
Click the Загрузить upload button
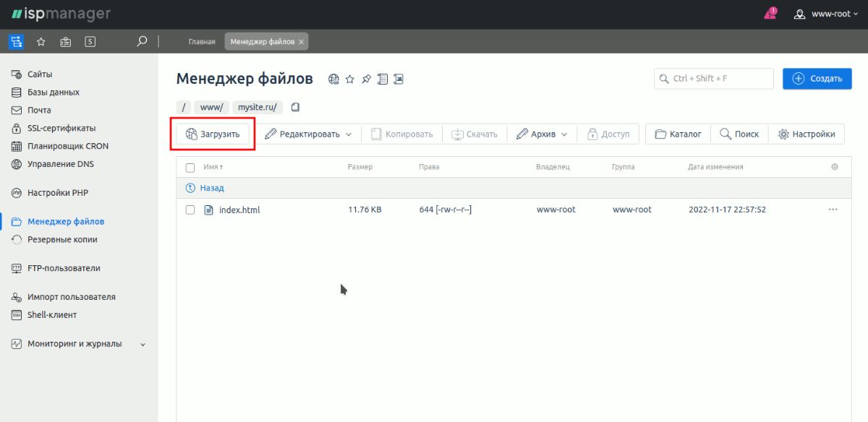pyautogui.click(x=213, y=134)
